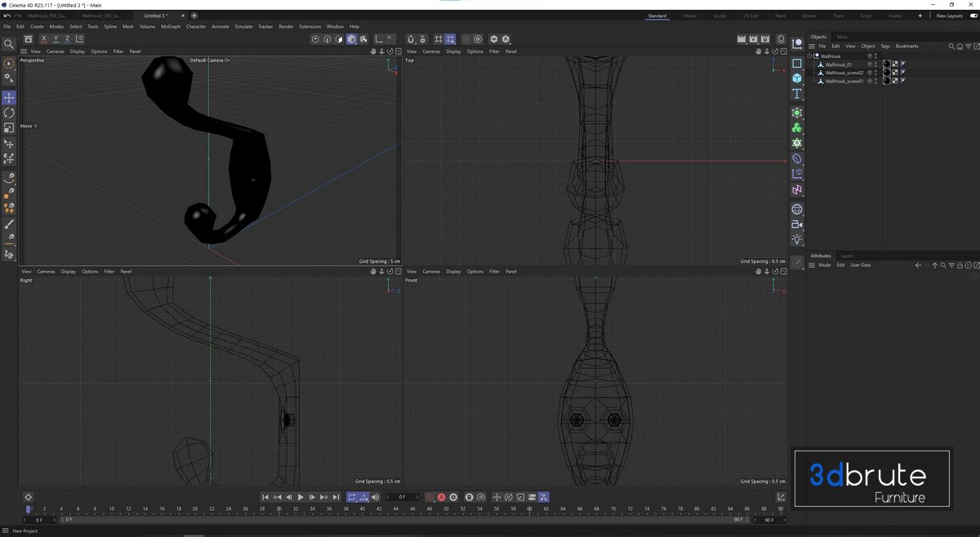Click the Render to Picture Viewer icon
The height and width of the screenshot is (537, 980).
coord(753,39)
